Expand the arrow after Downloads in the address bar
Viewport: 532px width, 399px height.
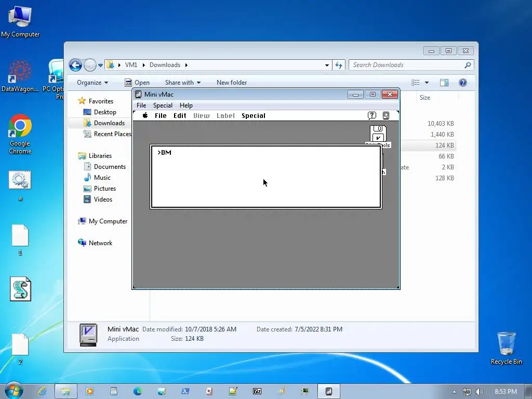pos(187,65)
